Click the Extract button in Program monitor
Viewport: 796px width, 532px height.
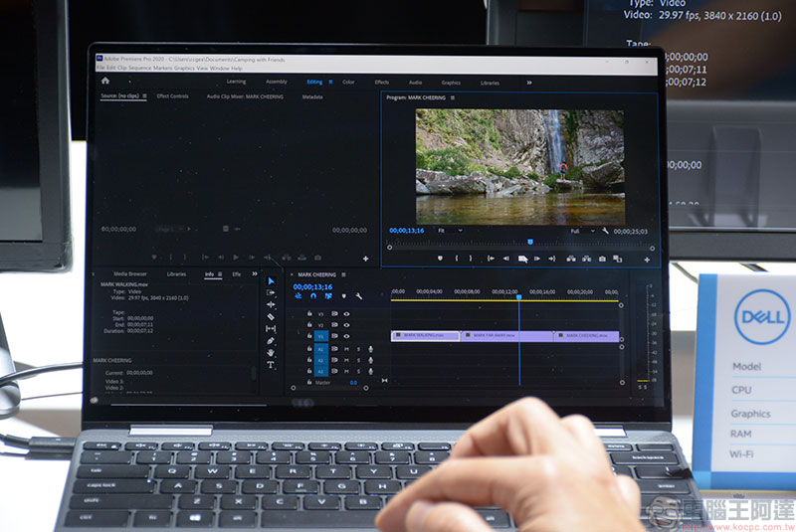pyautogui.click(x=587, y=259)
